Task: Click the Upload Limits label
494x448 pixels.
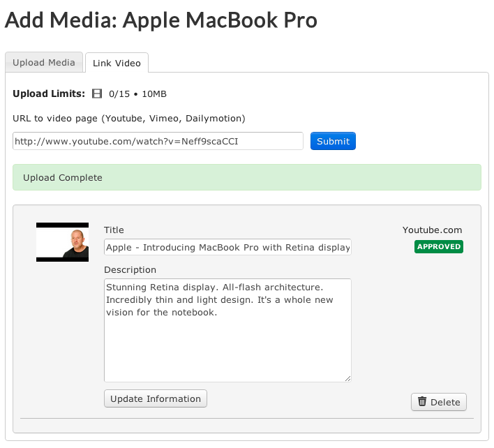Action: 49,94
